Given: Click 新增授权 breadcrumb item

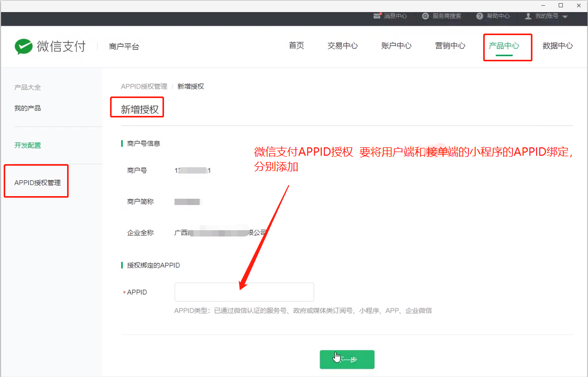Looking at the screenshot, I should [191, 87].
